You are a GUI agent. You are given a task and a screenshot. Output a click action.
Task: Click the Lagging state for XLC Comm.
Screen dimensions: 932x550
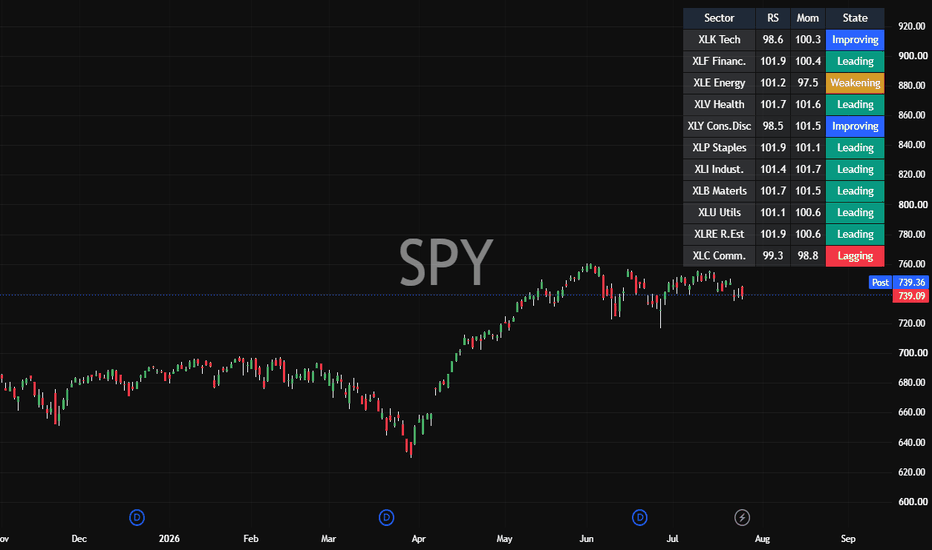(x=855, y=256)
